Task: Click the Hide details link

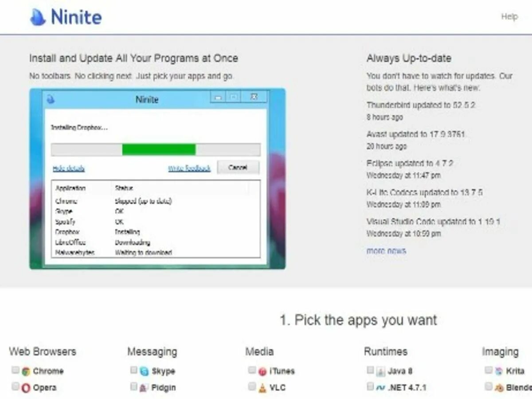Action: coord(69,168)
